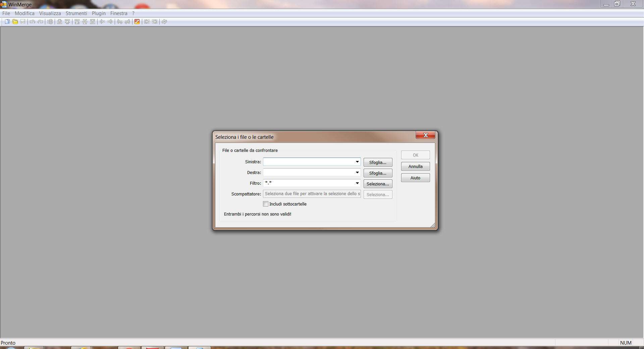644x349 pixels.
Task: Restore down the WinMerge window
Action: point(617,4)
